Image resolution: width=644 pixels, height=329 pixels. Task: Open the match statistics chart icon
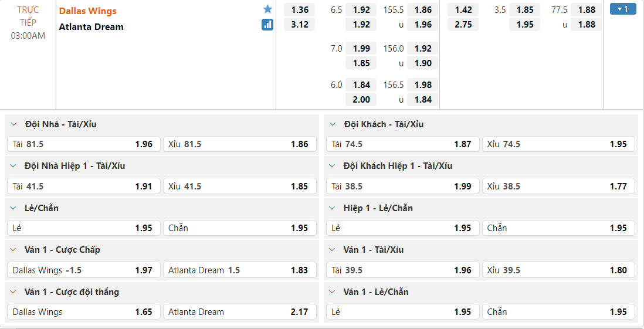tap(267, 25)
